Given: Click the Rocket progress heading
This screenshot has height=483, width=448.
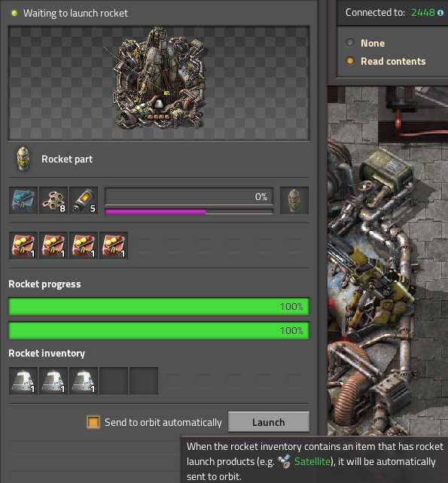Looking at the screenshot, I should [x=44, y=284].
